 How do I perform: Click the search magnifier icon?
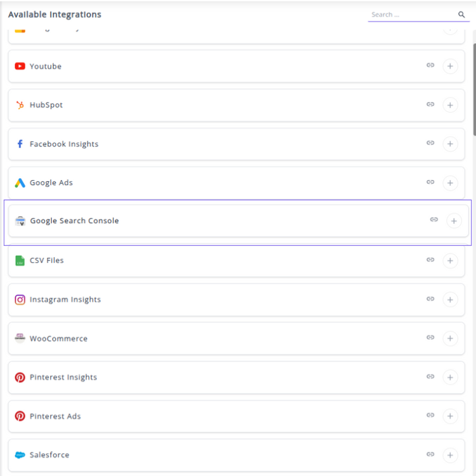coord(461,15)
